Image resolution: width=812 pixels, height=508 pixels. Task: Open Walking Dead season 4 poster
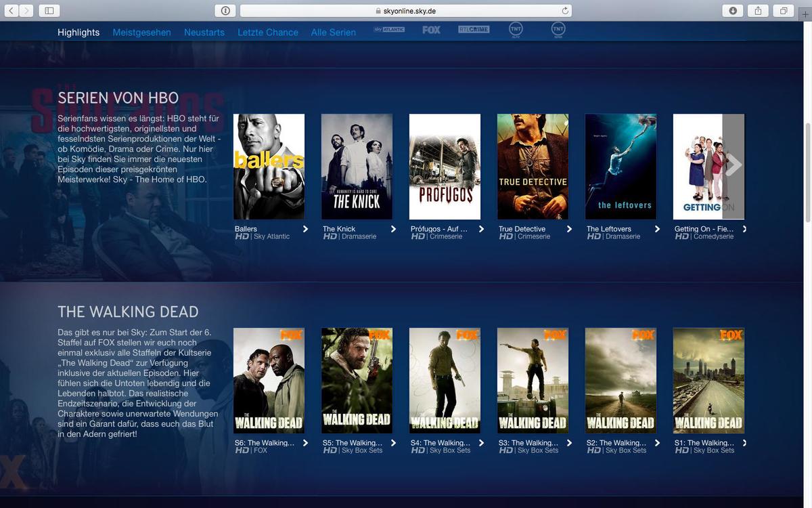coord(445,381)
